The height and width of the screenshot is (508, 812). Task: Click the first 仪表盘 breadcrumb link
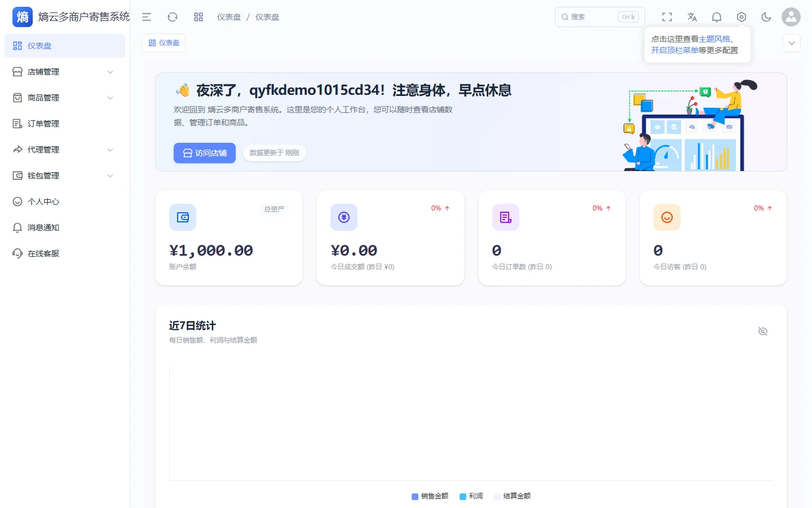(x=229, y=17)
